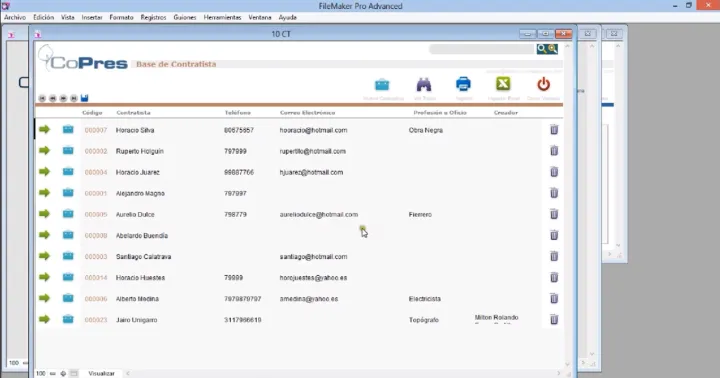The height and width of the screenshot is (378, 720).
Task: Click the briefcase Nuevo Contratista icon
Action: tap(382, 85)
